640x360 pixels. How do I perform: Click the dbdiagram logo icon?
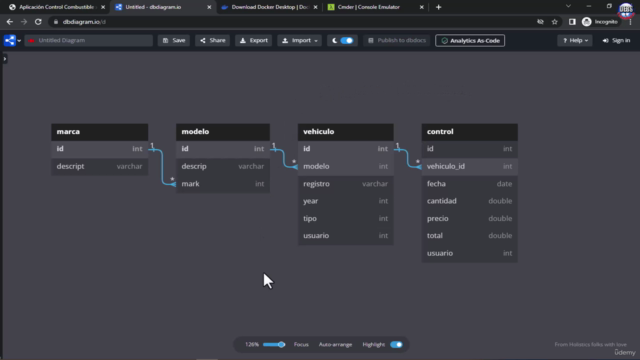coord(9,40)
